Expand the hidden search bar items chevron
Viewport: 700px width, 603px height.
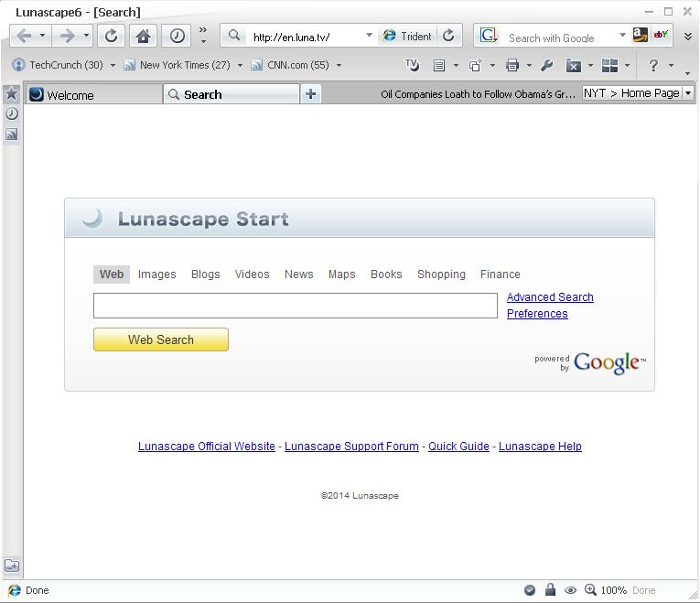pos(688,37)
